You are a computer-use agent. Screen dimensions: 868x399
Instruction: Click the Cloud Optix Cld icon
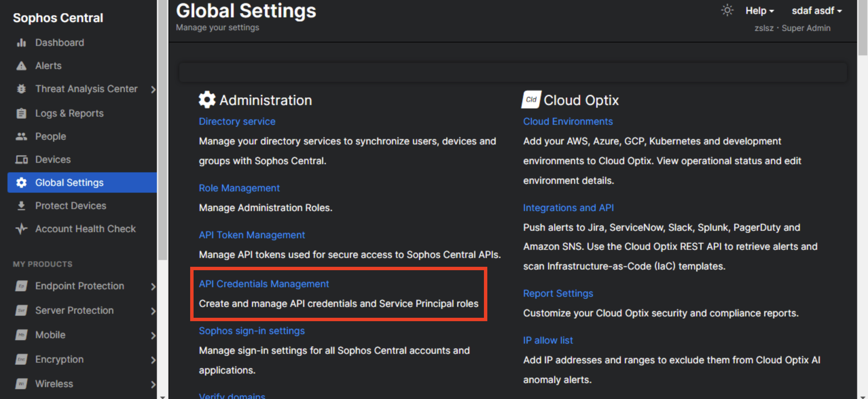[x=531, y=100]
